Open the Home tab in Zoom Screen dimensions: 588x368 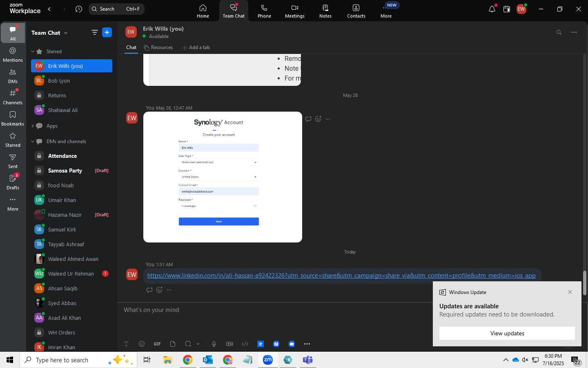pyautogui.click(x=203, y=11)
